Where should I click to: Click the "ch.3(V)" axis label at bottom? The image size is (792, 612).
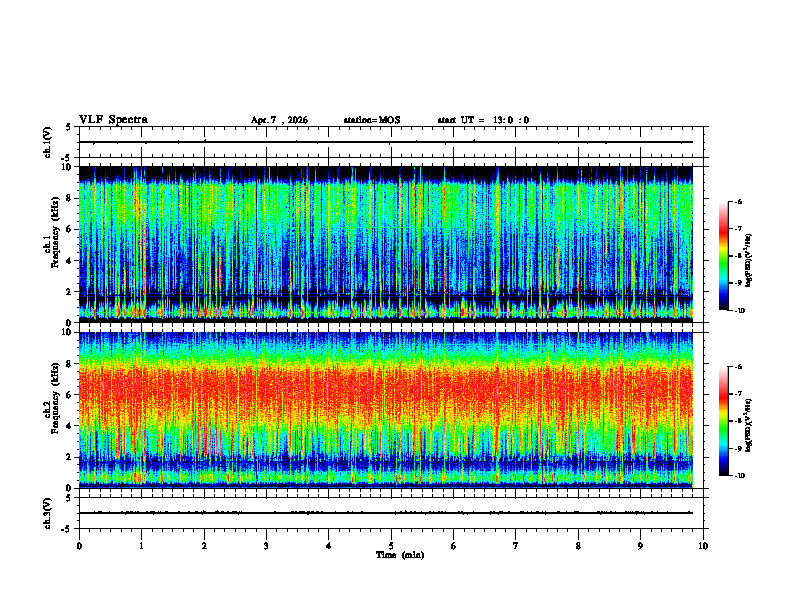point(48,513)
